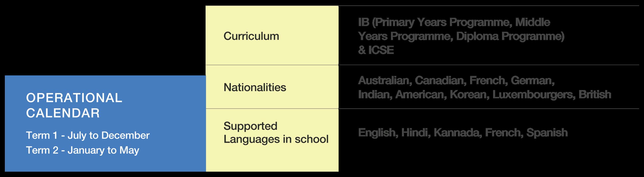The width and height of the screenshot is (644, 177).
Task: Click the Diploma Programme text
Action: tap(510, 36)
